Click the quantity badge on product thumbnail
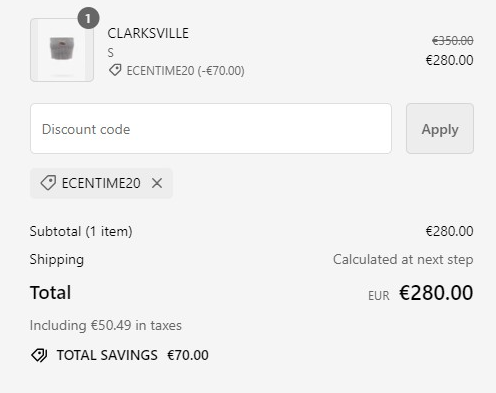The width and height of the screenshot is (496, 393). click(x=88, y=18)
